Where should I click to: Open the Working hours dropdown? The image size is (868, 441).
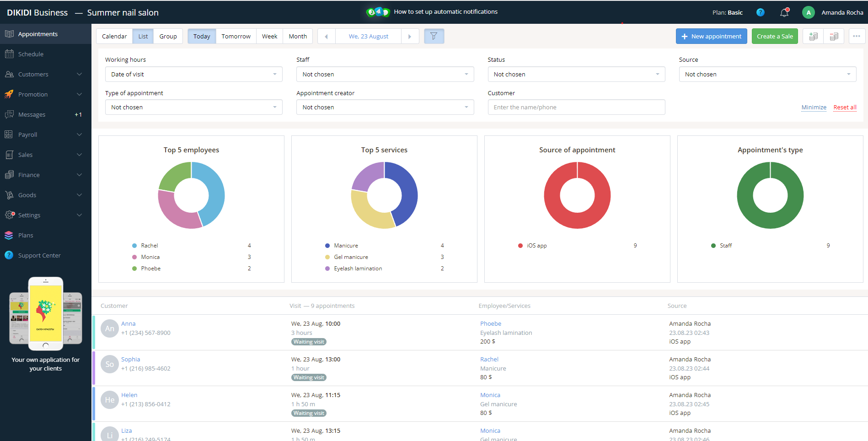[194, 74]
